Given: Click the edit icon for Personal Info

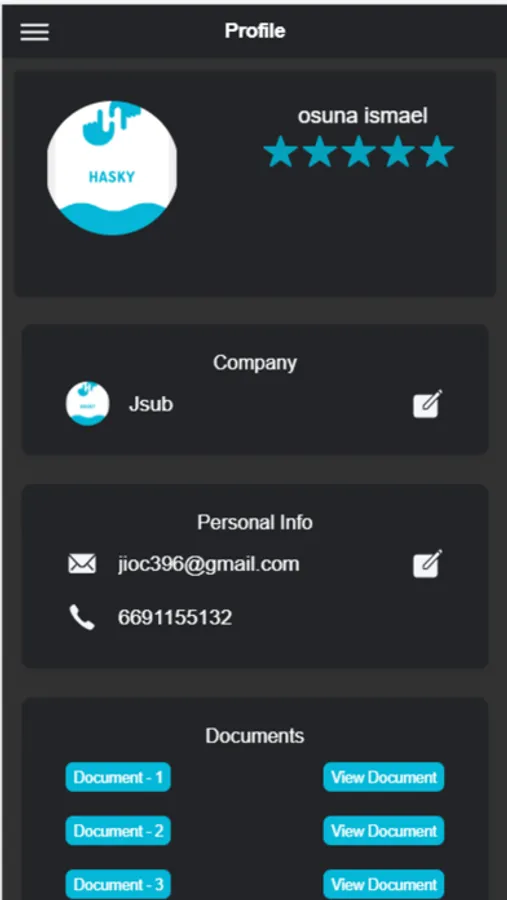Looking at the screenshot, I should pyautogui.click(x=428, y=564).
